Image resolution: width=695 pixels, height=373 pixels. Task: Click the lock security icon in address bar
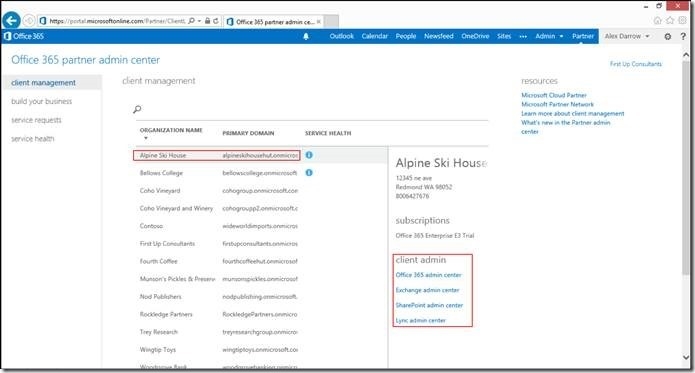pyautogui.click(x=207, y=21)
